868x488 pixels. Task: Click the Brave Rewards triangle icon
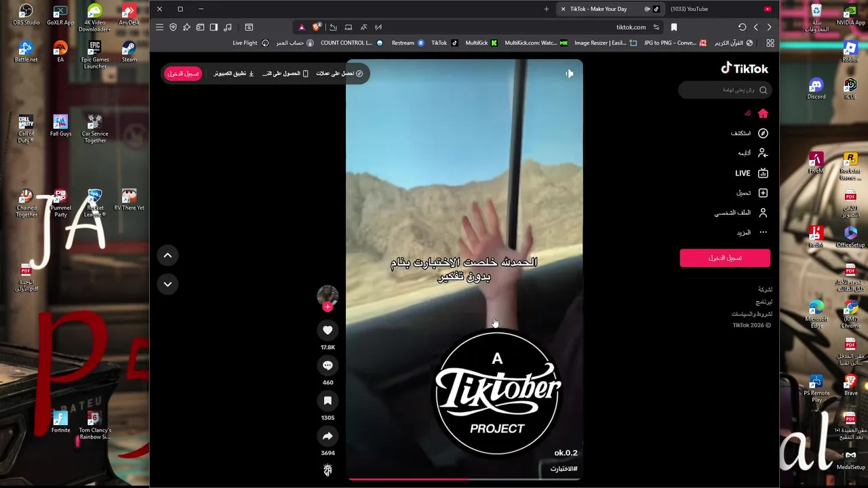click(x=302, y=27)
